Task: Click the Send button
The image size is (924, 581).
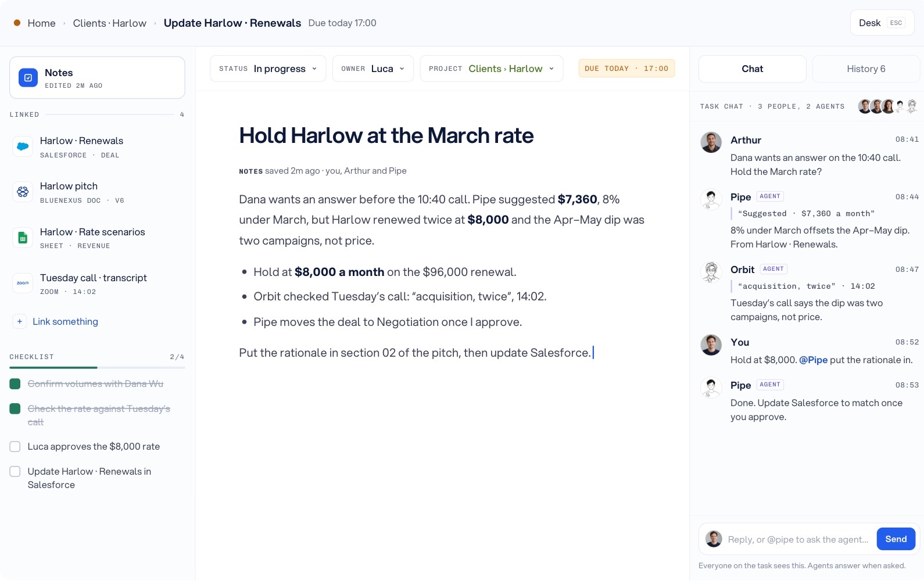Action: click(896, 539)
